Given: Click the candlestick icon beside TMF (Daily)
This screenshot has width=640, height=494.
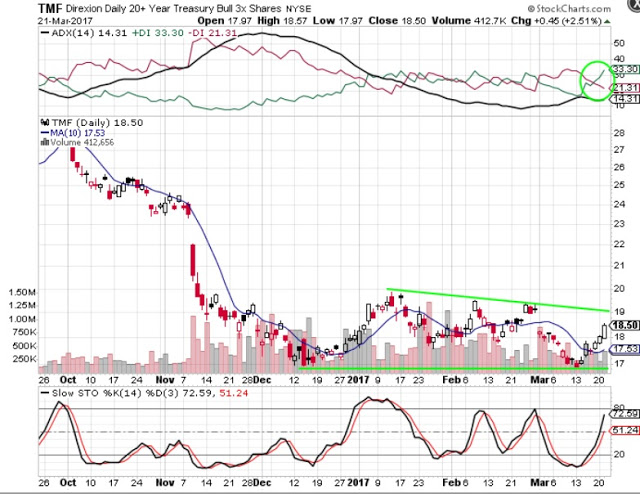Looking at the screenshot, I should (x=45, y=122).
